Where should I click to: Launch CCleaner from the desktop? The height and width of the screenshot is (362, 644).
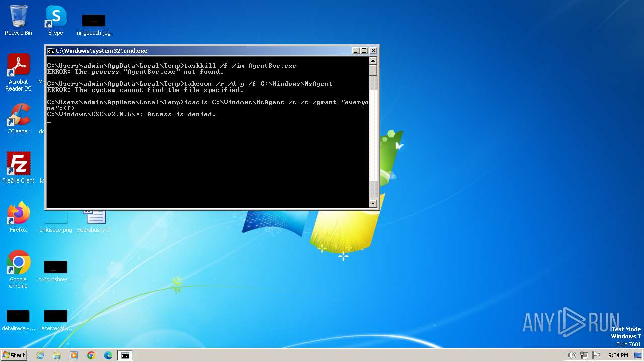pos(18,119)
